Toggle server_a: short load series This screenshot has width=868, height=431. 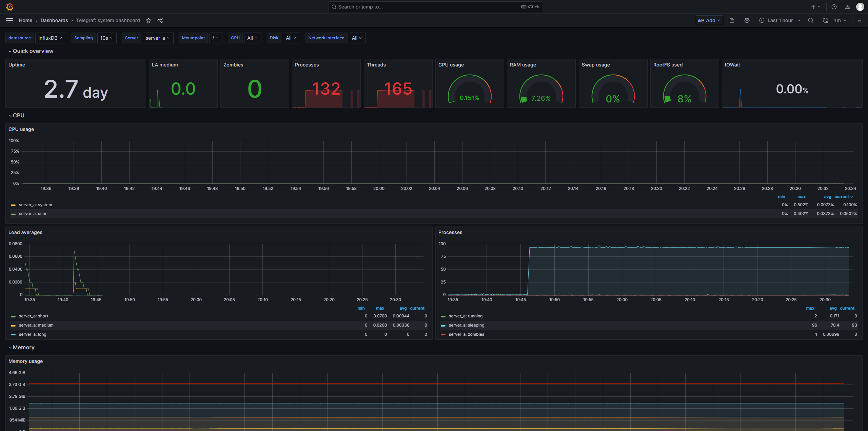point(34,316)
